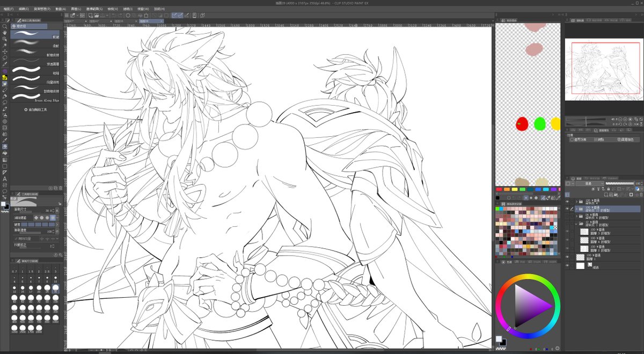Image resolution: width=644 pixels, height=354 pixels.
Task: Select the Move Layer cross-arrow tool
Action: (4, 51)
